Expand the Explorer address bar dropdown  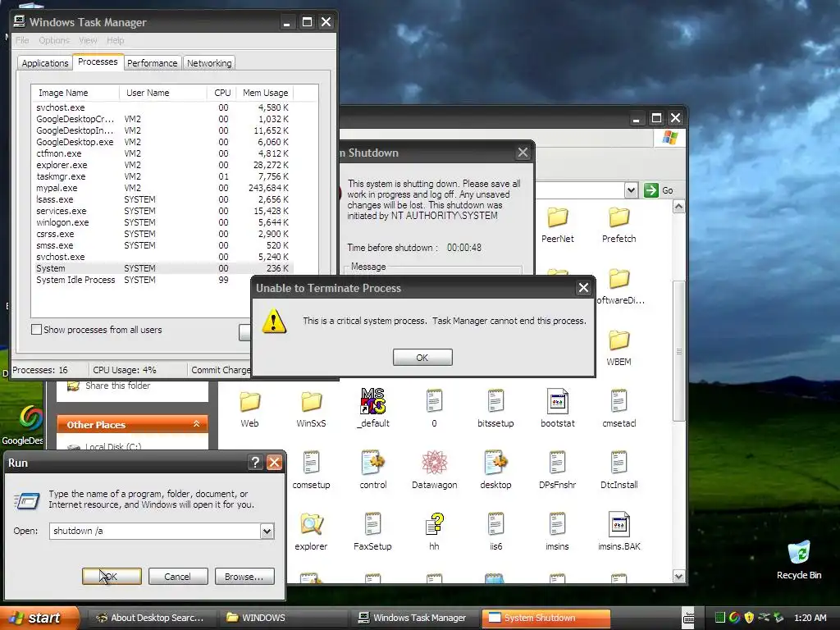(x=631, y=190)
